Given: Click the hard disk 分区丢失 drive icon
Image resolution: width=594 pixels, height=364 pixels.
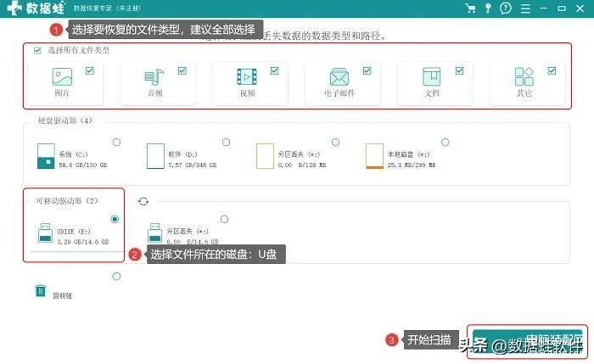Looking at the screenshot, I should (265, 155).
